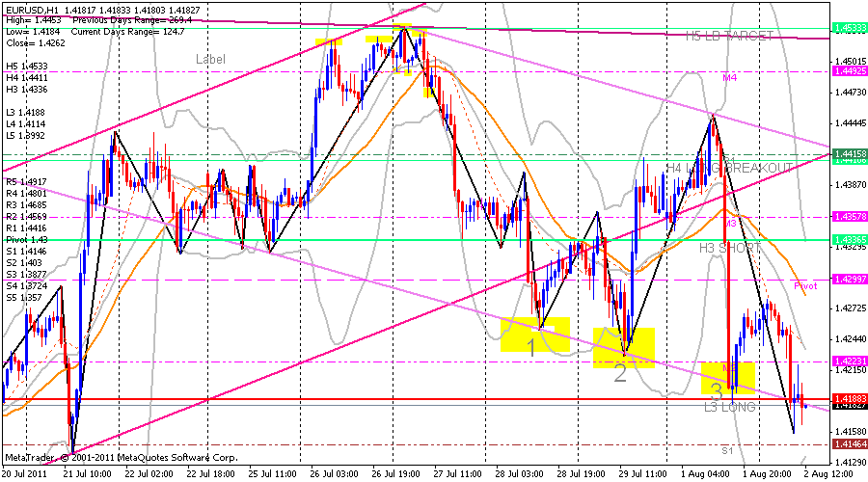Click the EURUSD,H1 chart title text

tap(34, 10)
